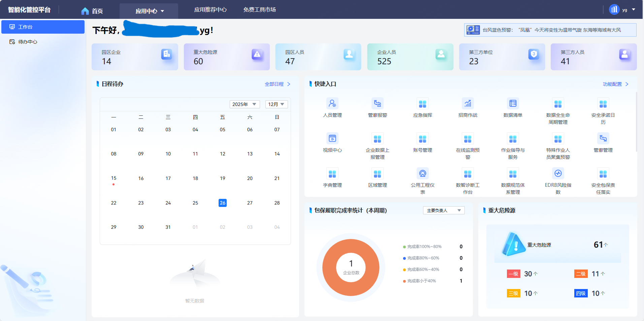
Task: Click the blue 四级 hazard level tag
Action: tap(581, 293)
